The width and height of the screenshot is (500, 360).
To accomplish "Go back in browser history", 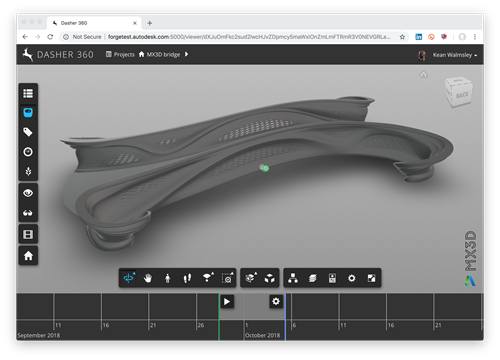I will click(x=25, y=37).
